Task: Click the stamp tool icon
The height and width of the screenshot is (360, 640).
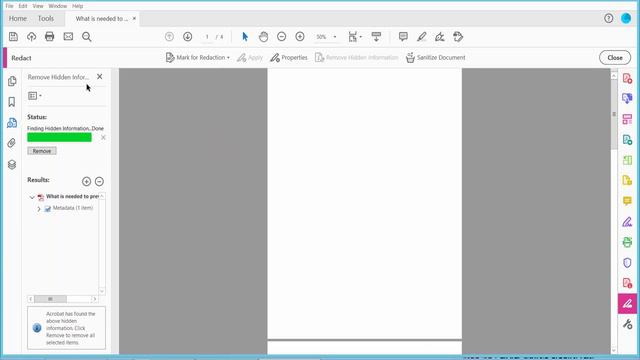Action: [458, 37]
